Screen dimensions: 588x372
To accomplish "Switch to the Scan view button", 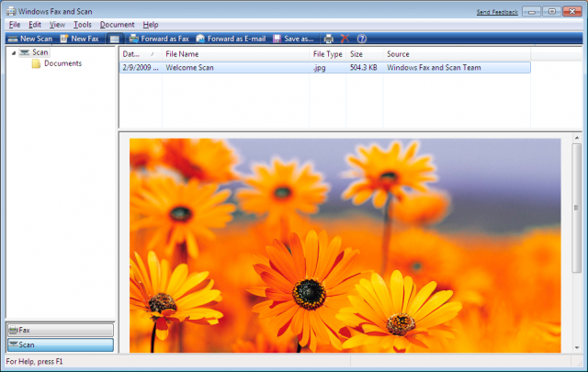I will [61, 344].
